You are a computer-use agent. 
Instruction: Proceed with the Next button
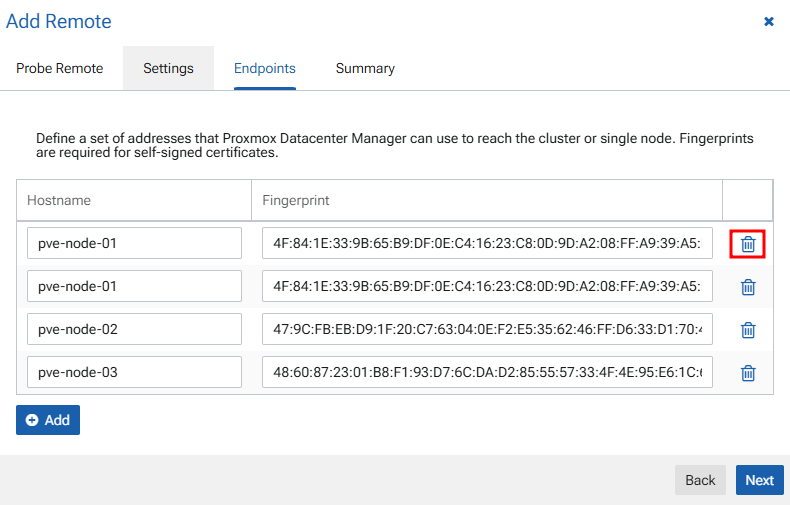tap(760, 480)
